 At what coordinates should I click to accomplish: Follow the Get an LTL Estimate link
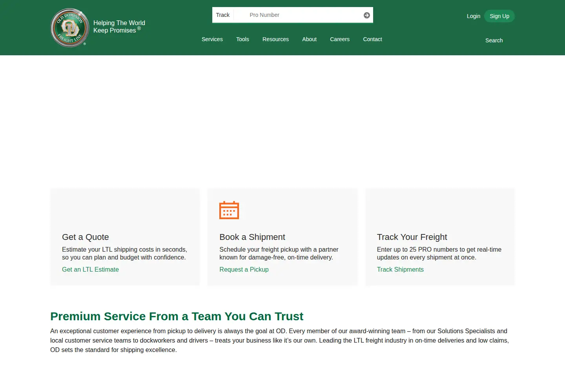(90, 269)
